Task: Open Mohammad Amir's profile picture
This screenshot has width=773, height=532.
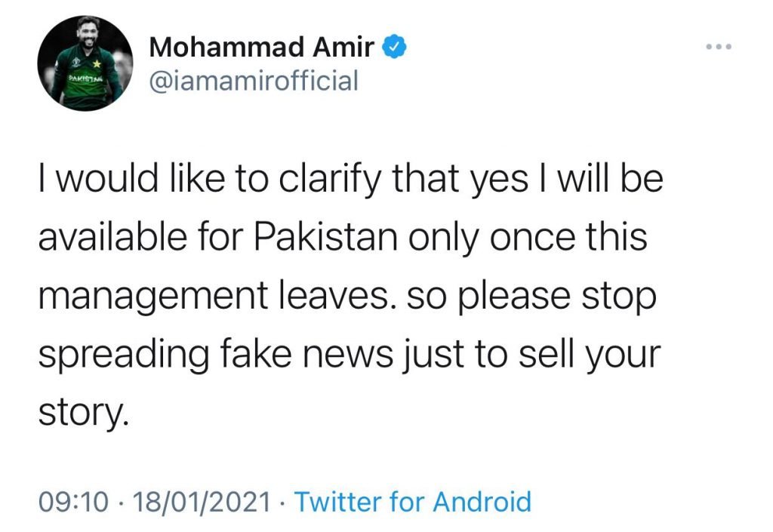Action: pos(84,63)
